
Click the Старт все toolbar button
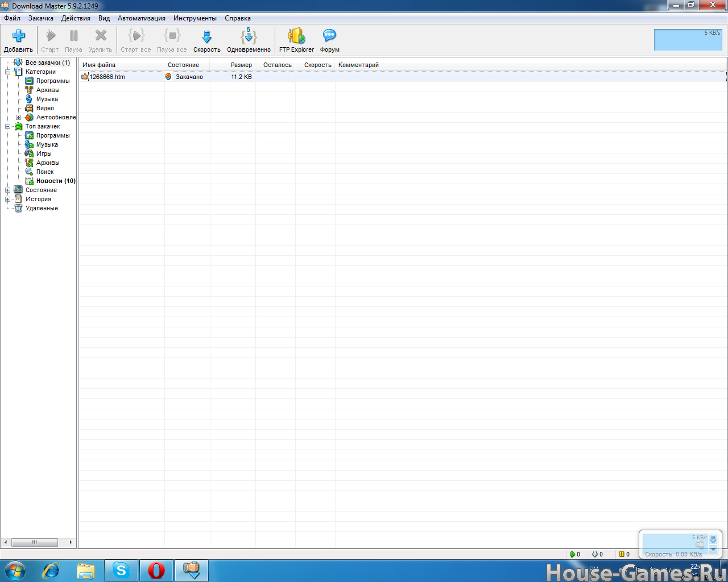tap(136, 40)
